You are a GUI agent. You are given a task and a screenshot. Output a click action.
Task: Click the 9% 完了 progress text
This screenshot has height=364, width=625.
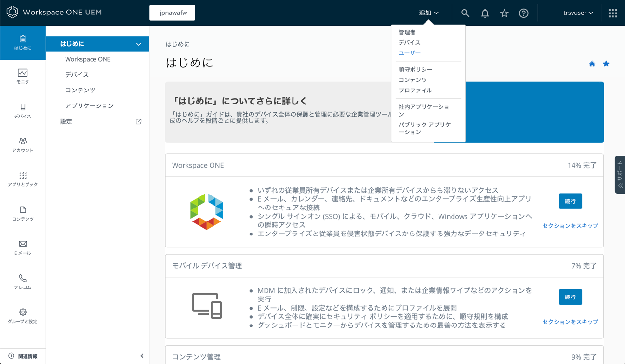[x=584, y=357]
